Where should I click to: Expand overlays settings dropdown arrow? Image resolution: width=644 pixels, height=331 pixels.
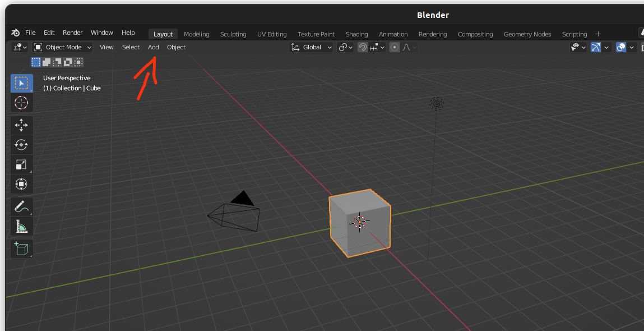tap(632, 47)
